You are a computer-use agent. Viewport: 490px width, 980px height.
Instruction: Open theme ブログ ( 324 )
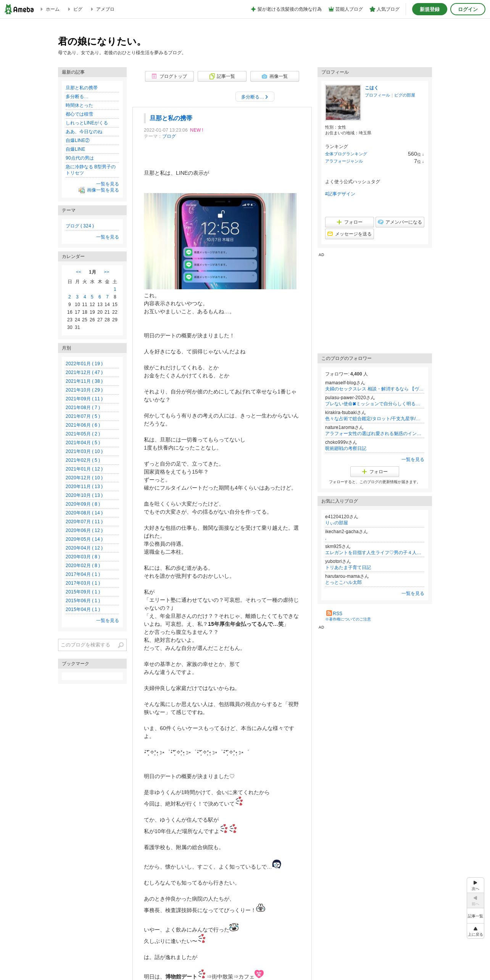coord(80,226)
